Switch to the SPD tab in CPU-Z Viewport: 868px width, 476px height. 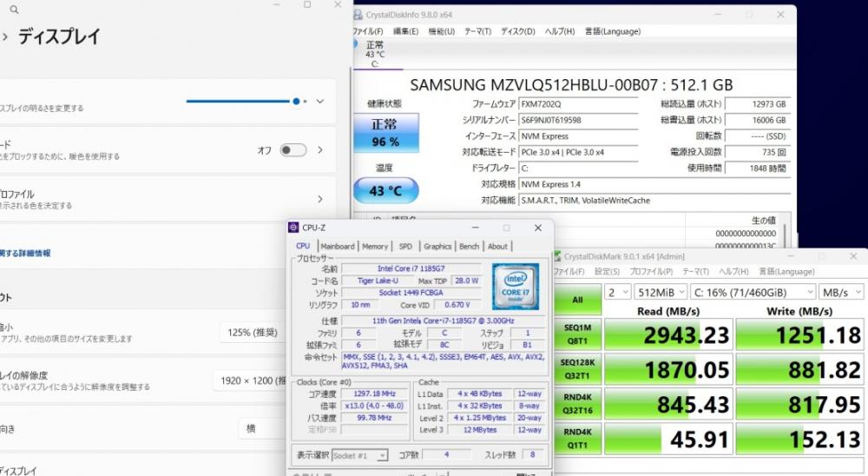(x=405, y=247)
